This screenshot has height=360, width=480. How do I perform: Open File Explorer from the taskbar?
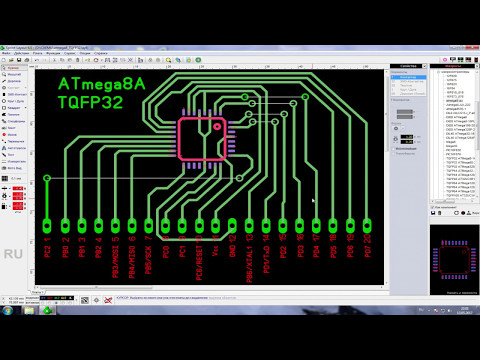(x=29, y=310)
